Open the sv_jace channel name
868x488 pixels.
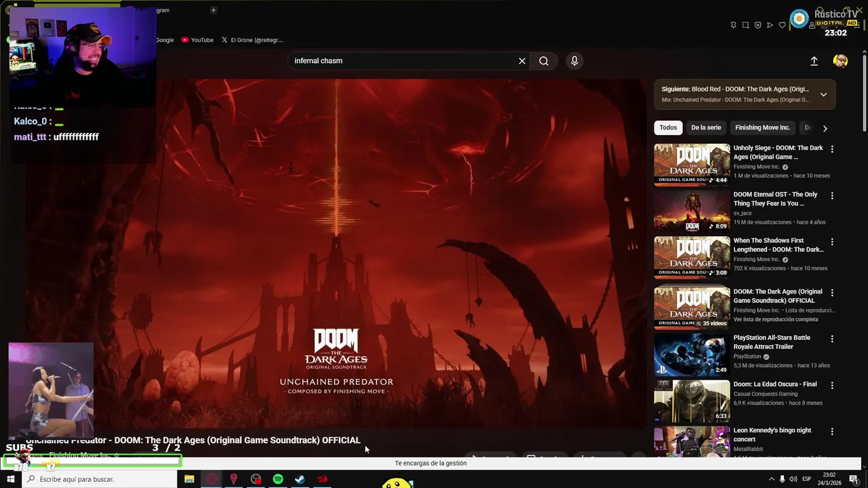click(x=743, y=213)
